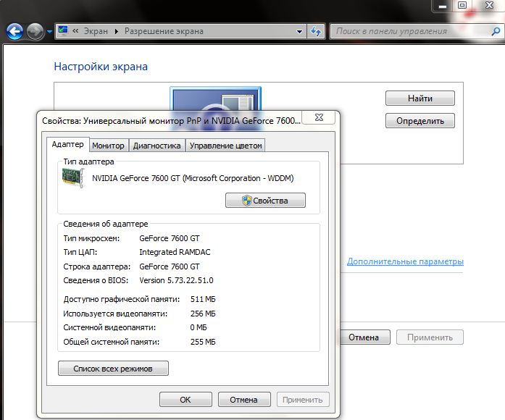Screen dimensions: 505x420
Task: Select the Integrated RAMDAC value
Action: tap(175, 252)
